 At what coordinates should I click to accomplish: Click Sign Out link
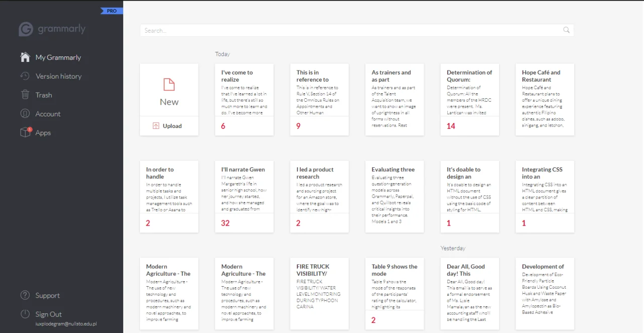(x=48, y=314)
